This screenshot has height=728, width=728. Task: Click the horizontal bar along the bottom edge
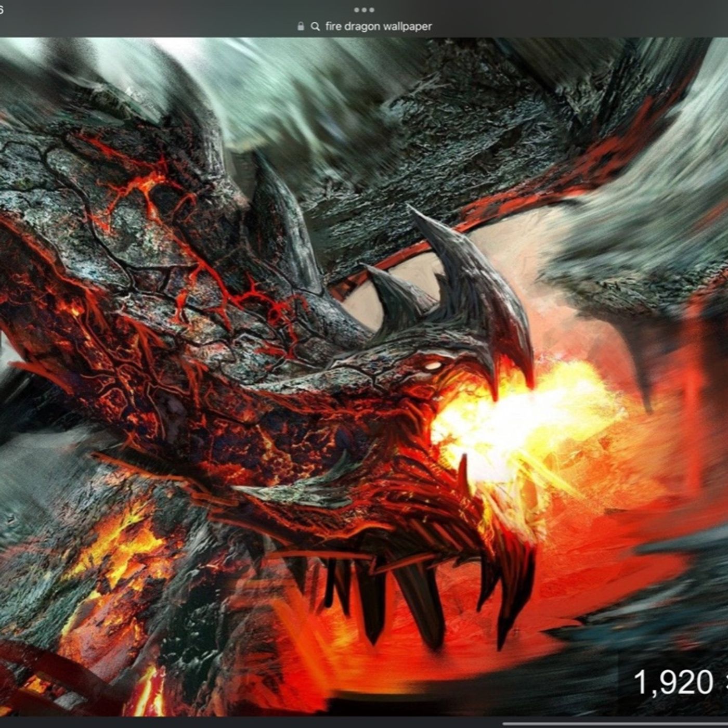point(616,724)
